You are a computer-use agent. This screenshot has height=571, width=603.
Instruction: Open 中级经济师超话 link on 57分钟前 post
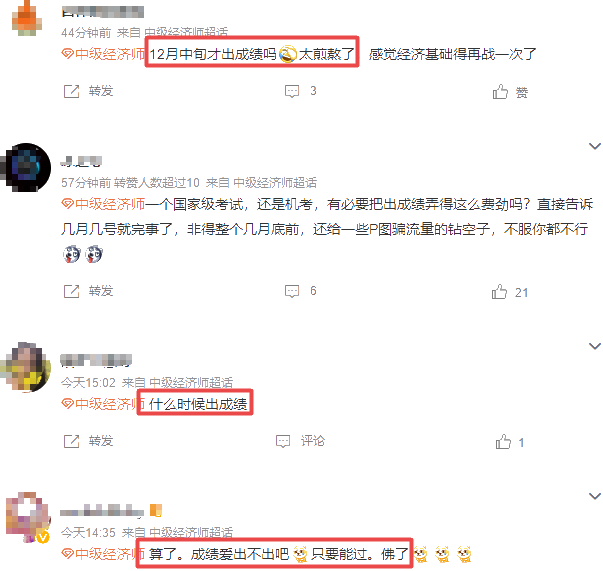(275, 182)
